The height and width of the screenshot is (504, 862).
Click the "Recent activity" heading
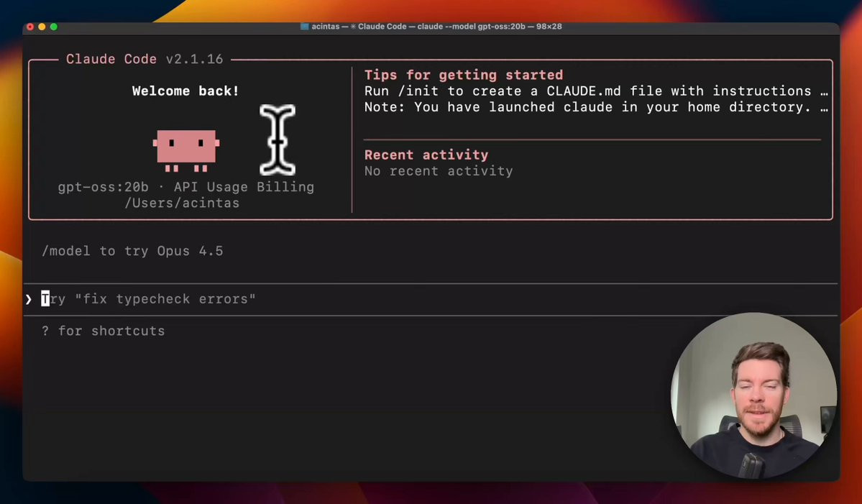point(426,155)
